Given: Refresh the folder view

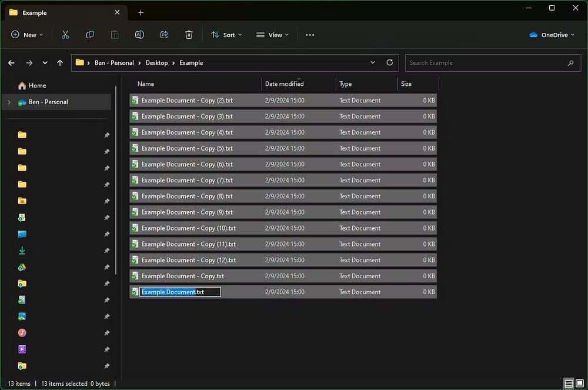Looking at the screenshot, I should [x=389, y=63].
